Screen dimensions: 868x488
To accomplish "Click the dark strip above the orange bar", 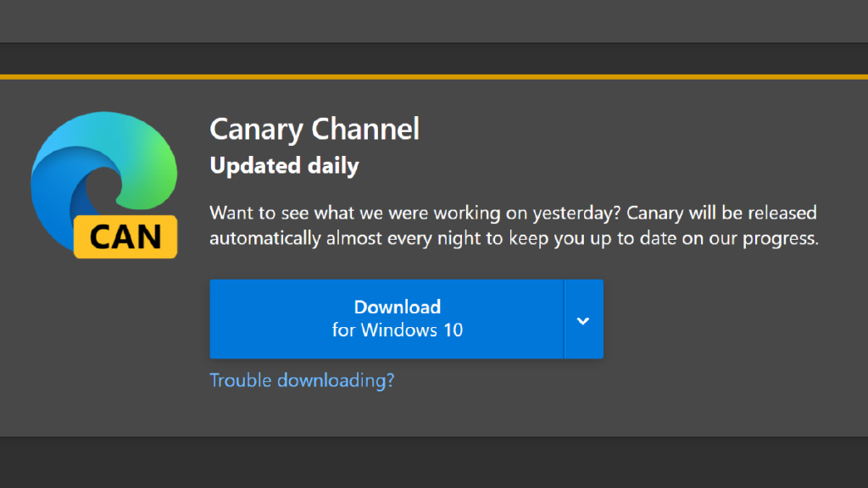I will tap(434, 58).
